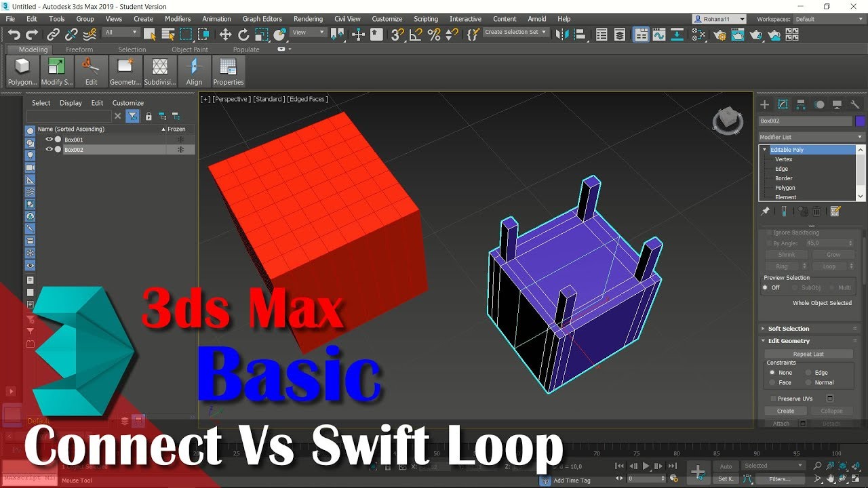868x488 pixels.
Task: Select the Rectangular Selection Region tool
Action: [186, 35]
